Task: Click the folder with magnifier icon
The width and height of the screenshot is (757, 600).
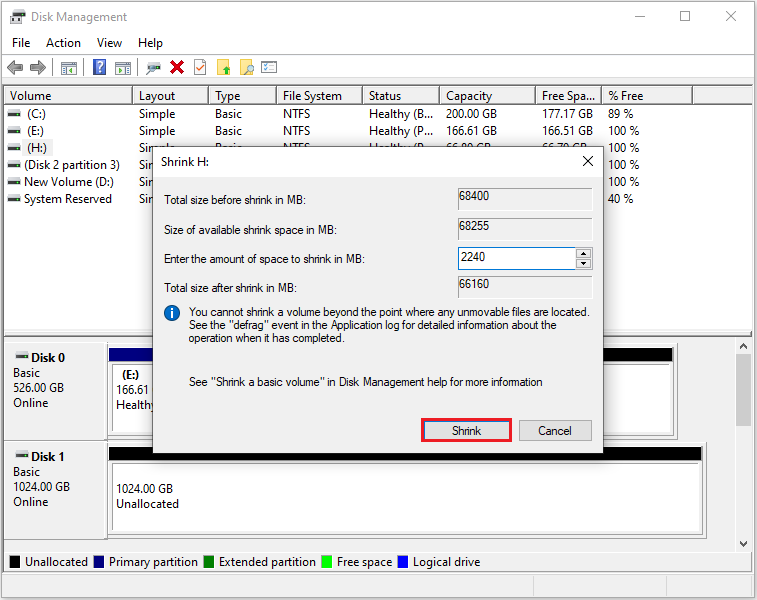Action: pyautogui.click(x=247, y=67)
